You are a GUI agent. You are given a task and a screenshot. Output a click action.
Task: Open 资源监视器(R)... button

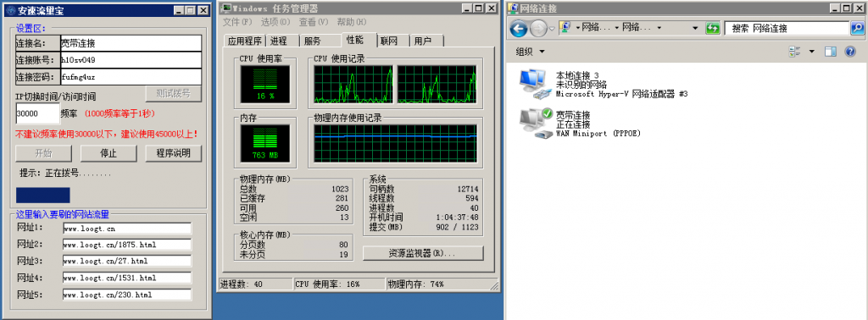coord(423,254)
